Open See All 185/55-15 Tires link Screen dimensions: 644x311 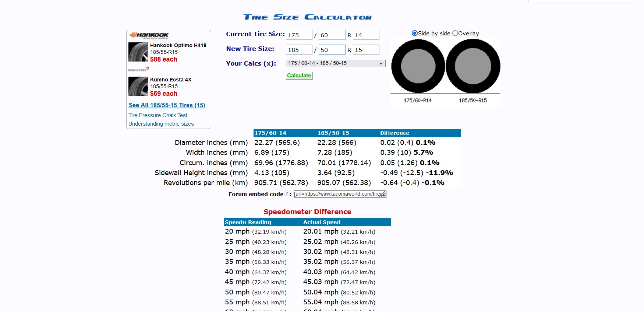[x=167, y=105]
